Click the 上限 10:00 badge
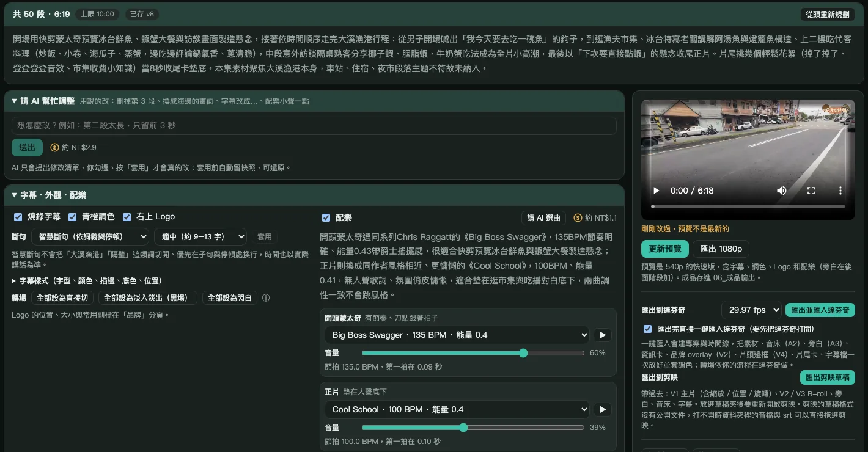This screenshot has width=868, height=452. click(97, 14)
